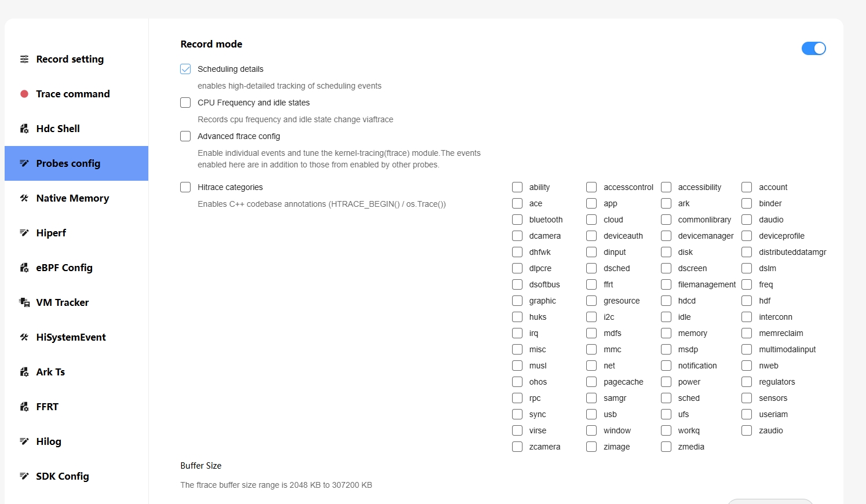
Task: Click the eBPF Config sidebar icon
Action: [24, 268]
